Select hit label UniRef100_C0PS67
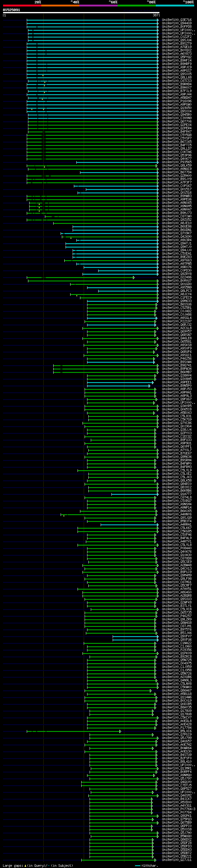The height and width of the screenshot is (868, 197). tap(177, 186)
